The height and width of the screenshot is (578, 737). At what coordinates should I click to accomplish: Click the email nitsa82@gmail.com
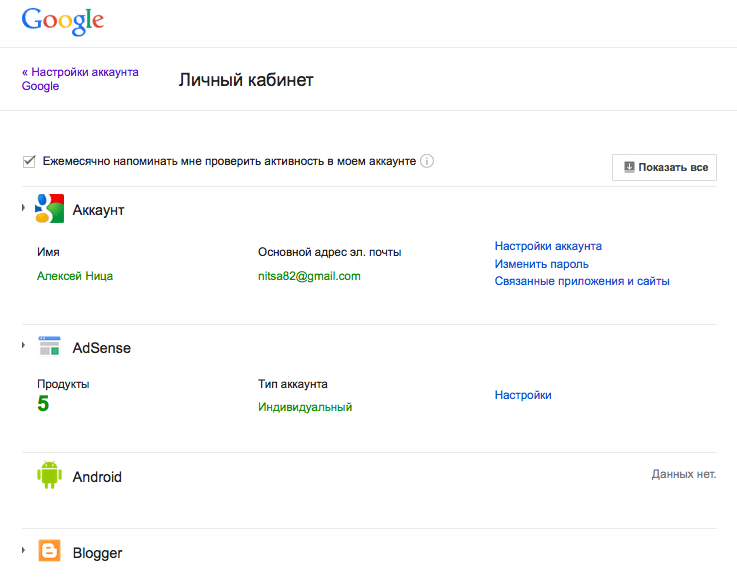point(309,276)
